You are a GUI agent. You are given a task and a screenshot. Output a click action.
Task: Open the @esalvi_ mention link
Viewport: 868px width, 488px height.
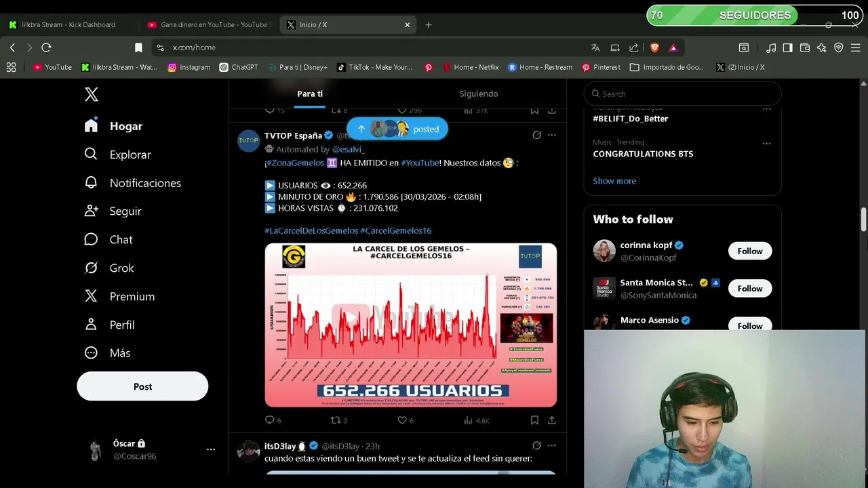pyautogui.click(x=348, y=149)
